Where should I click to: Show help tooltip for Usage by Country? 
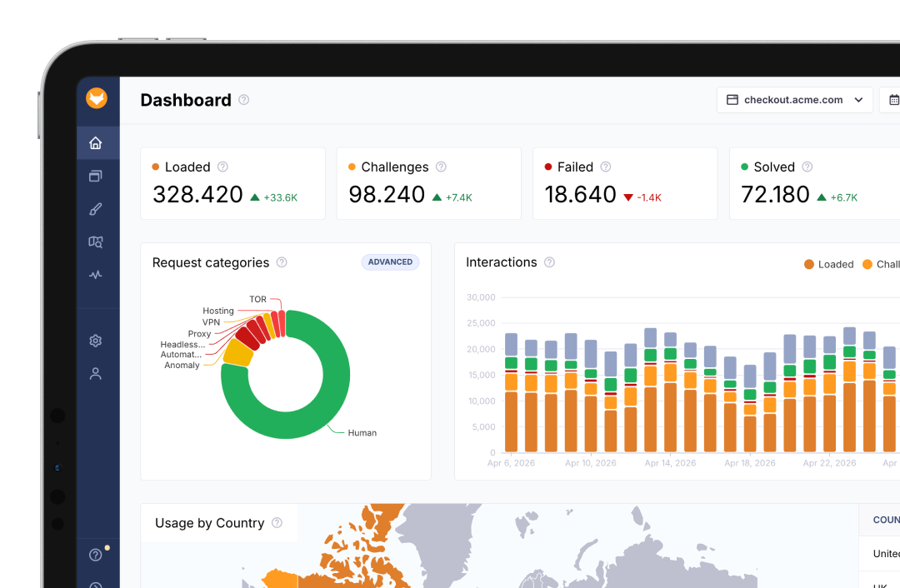277,522
